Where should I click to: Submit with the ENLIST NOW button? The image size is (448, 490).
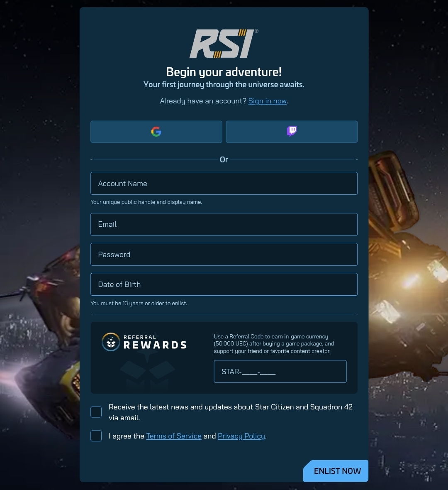click(336, 471)
